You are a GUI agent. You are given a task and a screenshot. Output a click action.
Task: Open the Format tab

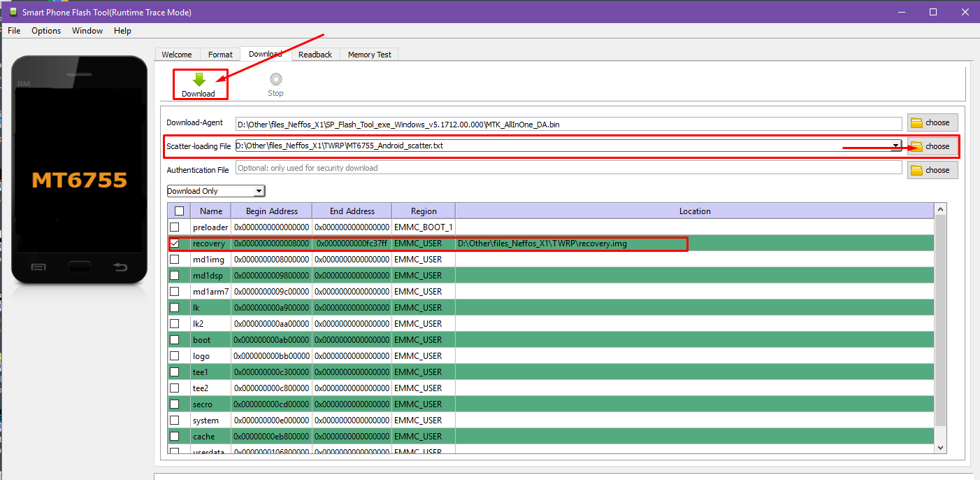[220, 55]
